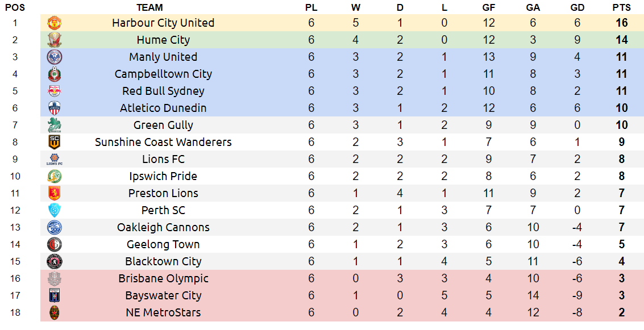Image resolution: width=644 pixels, height=330 pixels.
Task: Click the Perth SC light blue crest
Action: click(x=54, y=210)
